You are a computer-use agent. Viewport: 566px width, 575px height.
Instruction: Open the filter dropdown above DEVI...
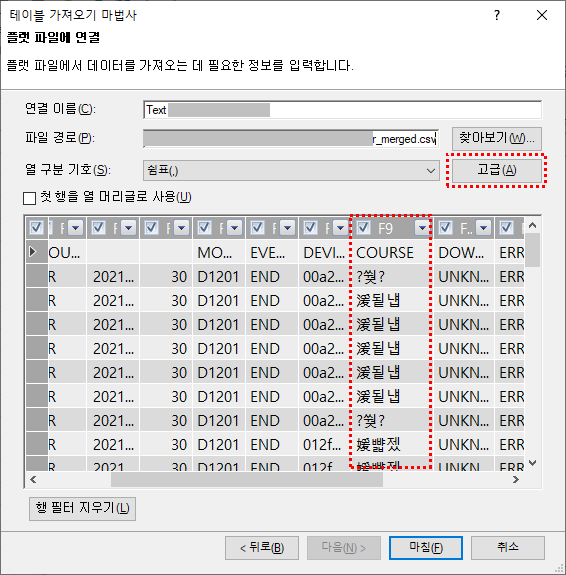[340, 228]
